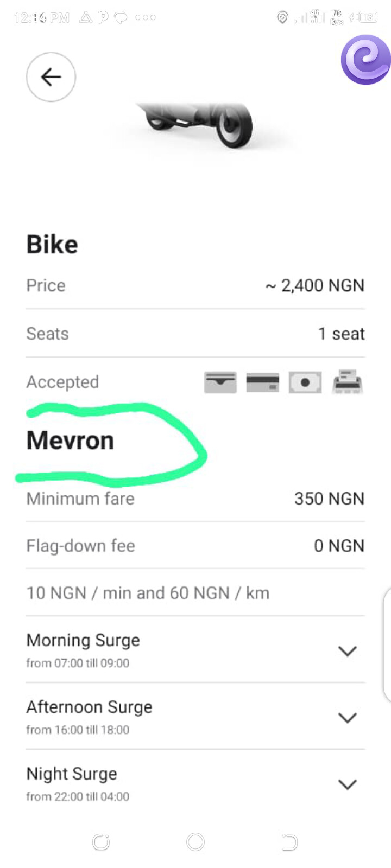Tap the Morning Surge row title
Viewport: 391px width, 868px height.
(83, 641)
